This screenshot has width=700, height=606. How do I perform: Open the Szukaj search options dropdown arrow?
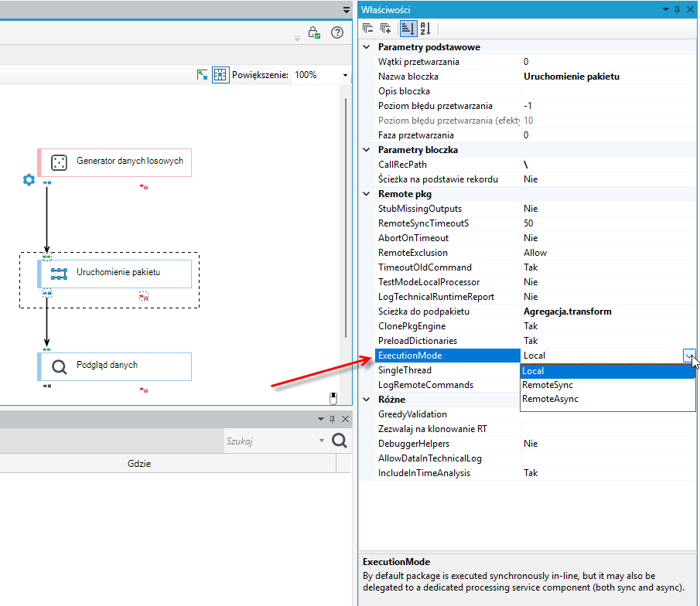[322, 441]
